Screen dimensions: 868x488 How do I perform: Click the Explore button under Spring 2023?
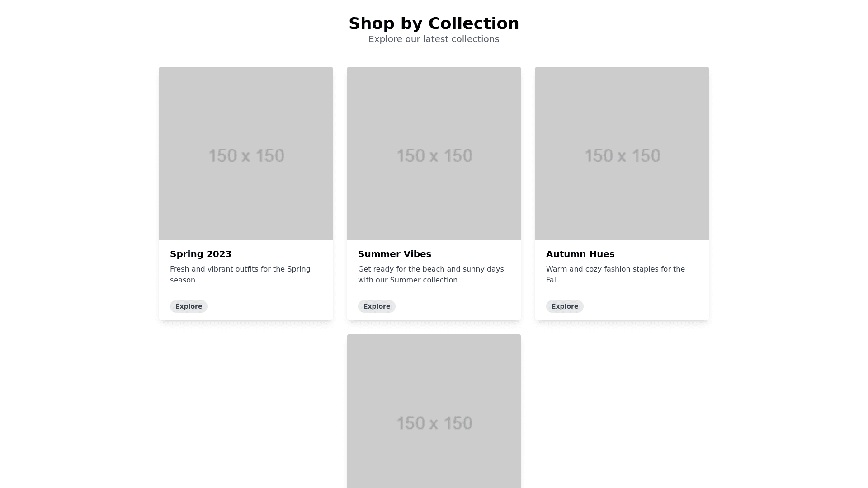pos(189,306)
